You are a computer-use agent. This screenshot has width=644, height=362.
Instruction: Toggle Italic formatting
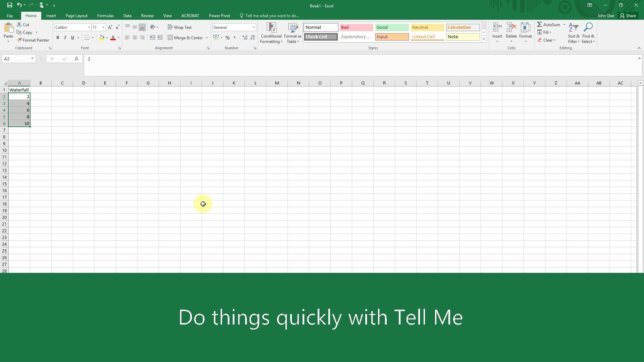pos(65,38)
